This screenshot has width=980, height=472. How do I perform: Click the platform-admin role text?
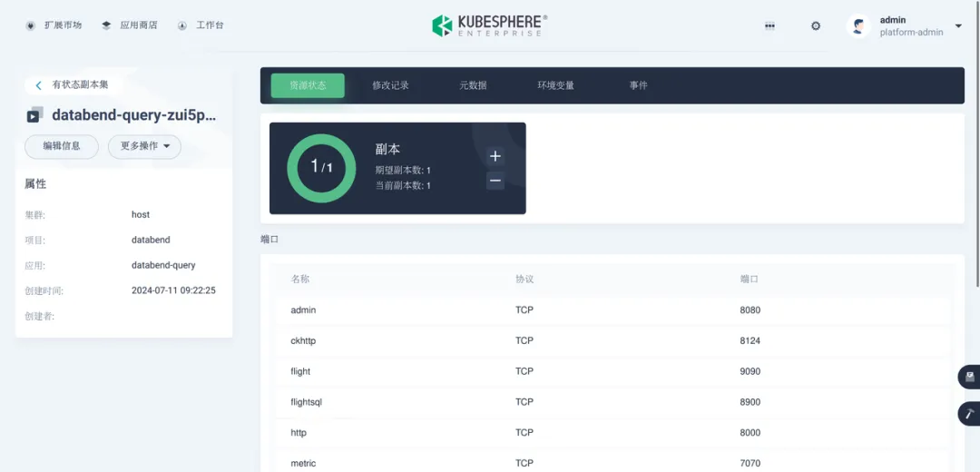911,33
